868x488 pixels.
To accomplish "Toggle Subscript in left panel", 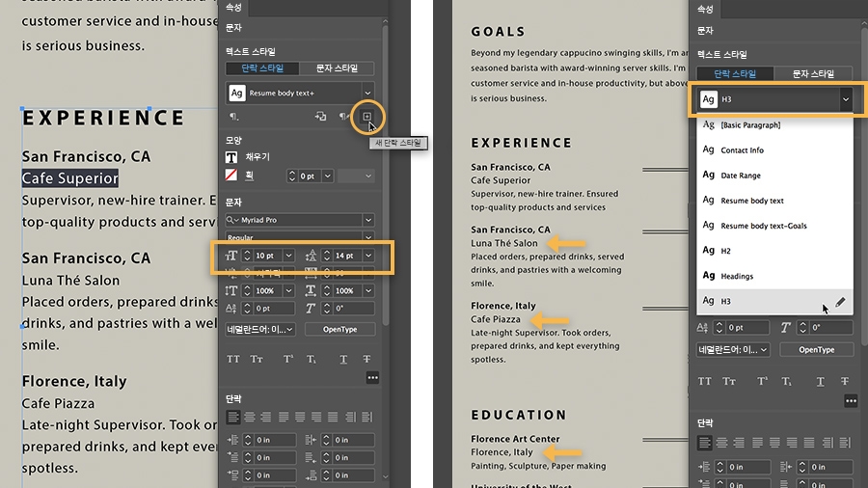I will pyautogui.click(x=312, y=359).
